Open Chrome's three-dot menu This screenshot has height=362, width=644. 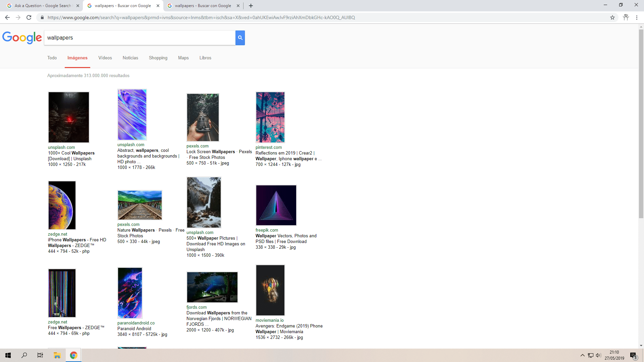(637, 17)
